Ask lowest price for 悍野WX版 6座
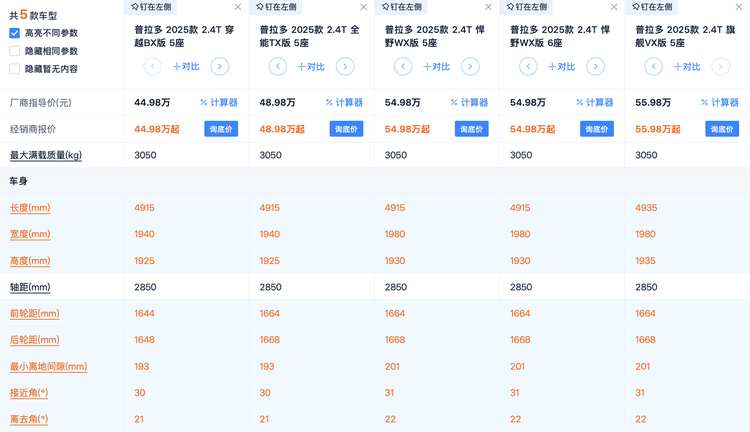 (x=596, y=129)
